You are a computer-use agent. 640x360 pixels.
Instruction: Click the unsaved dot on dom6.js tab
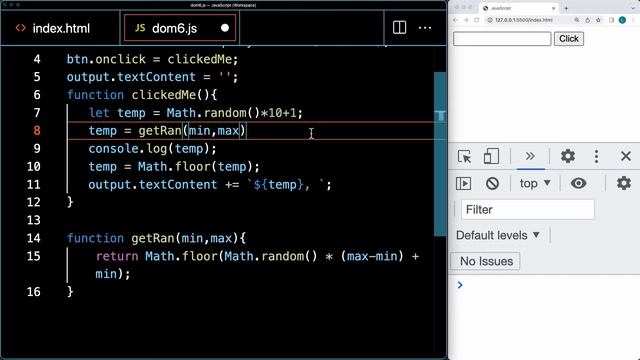pyautogui.click(x=225, y=28)
